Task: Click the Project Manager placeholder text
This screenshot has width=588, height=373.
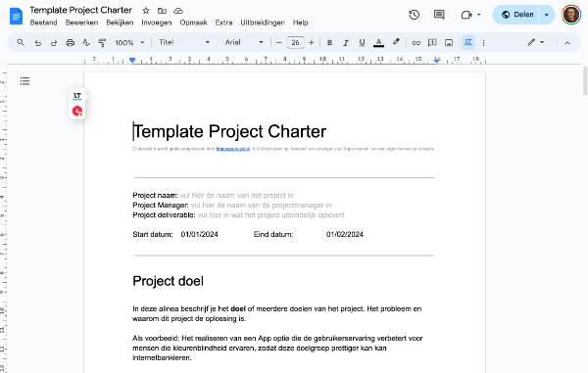Action: pos(261,206)
